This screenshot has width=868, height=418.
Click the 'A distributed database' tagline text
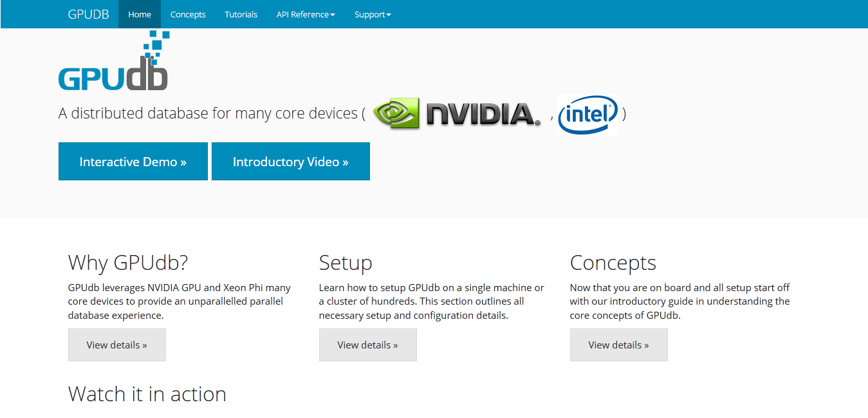(208, 114)
